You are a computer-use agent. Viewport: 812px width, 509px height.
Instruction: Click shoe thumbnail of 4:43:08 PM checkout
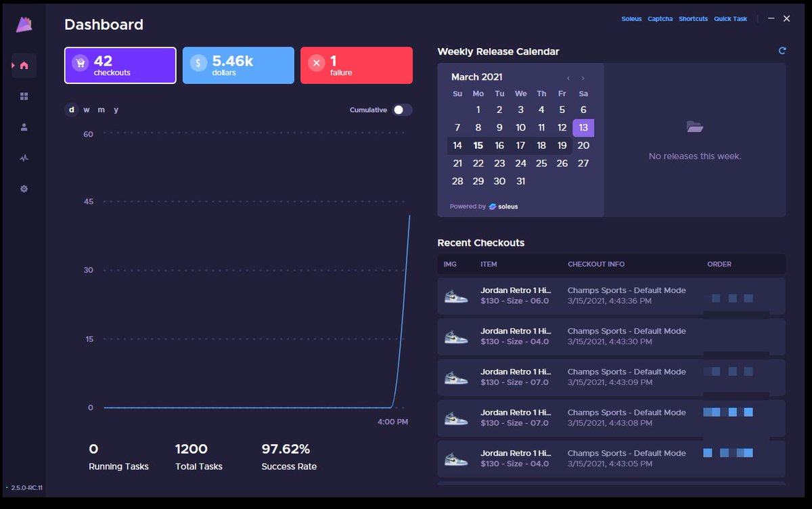pos(456,418)
